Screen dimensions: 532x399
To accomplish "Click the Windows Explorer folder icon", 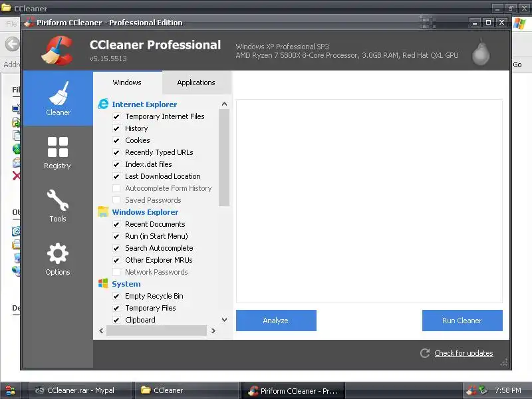I will click(x=103, y=211).
